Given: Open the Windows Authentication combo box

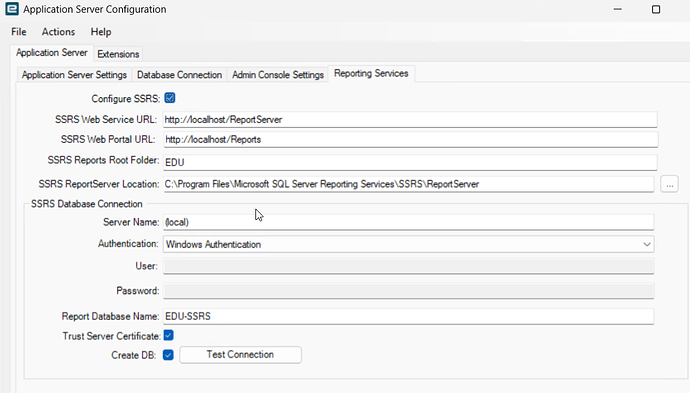Looking at the screenshot, I should pos(408,244).
